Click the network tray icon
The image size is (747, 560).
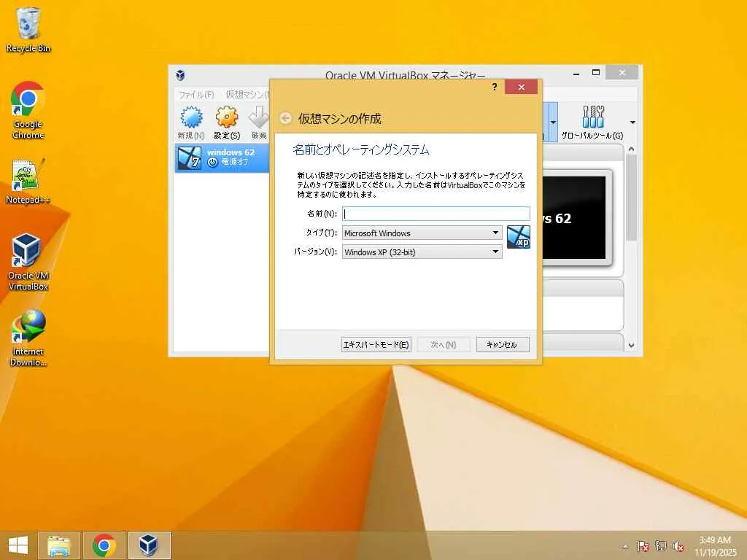click(660, 545)
